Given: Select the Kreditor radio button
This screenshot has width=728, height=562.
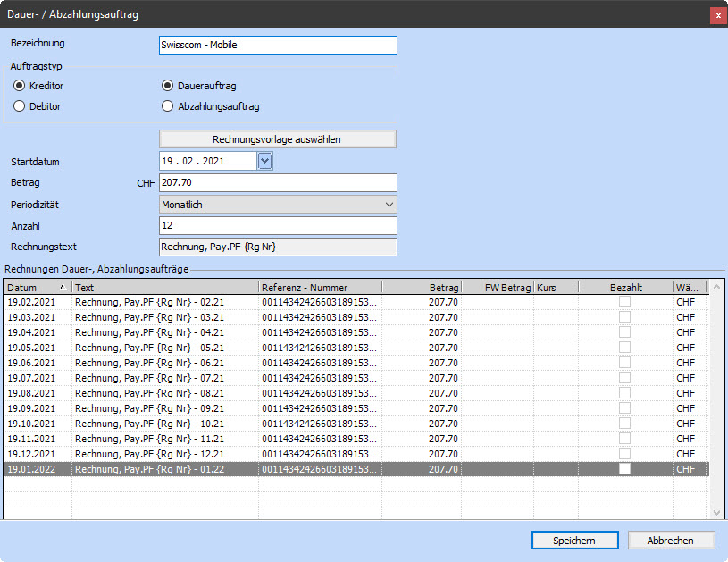Looking at the screenshot, I should tap(20, 86).
